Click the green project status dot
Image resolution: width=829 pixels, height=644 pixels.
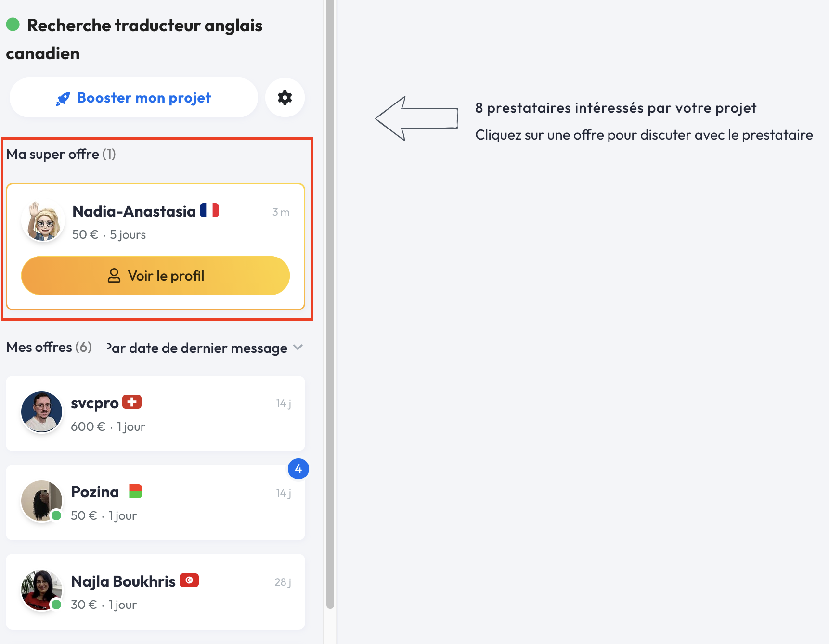[x=13, y=25]
